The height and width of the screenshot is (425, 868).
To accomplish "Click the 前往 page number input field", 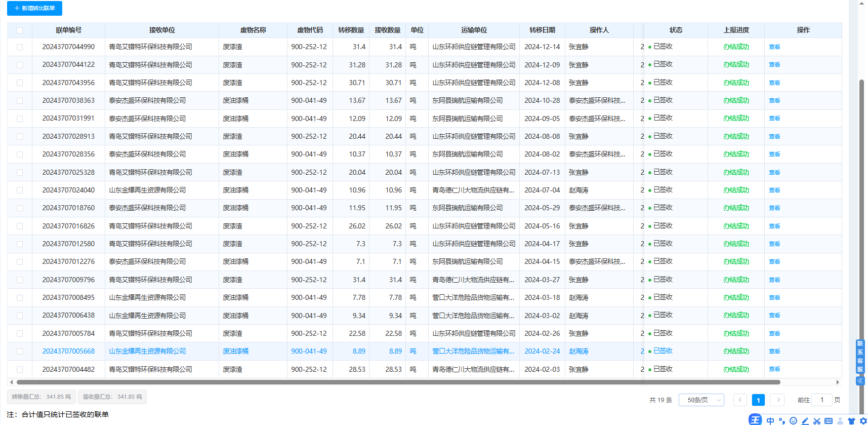I will tap(821, 400).
